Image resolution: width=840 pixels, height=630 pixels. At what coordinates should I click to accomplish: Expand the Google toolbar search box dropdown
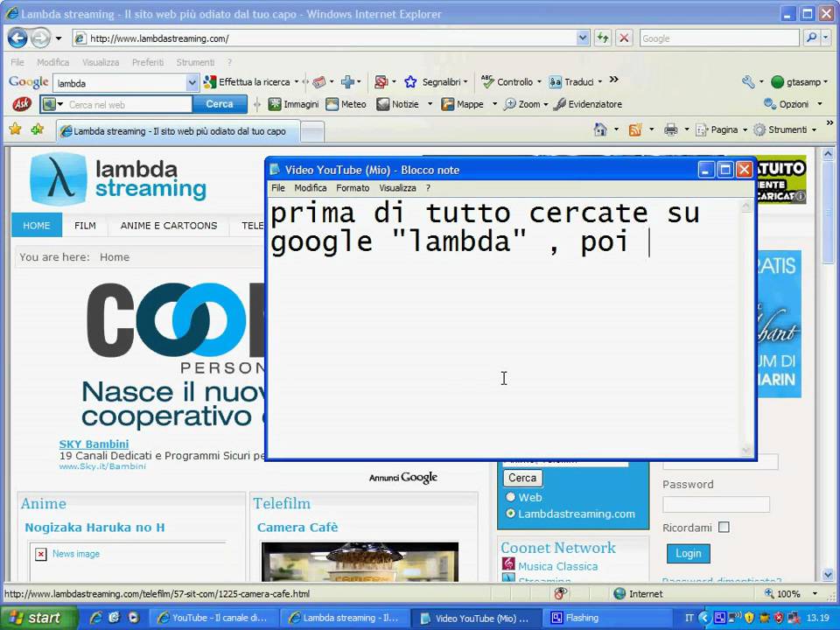tap(192, 83)
